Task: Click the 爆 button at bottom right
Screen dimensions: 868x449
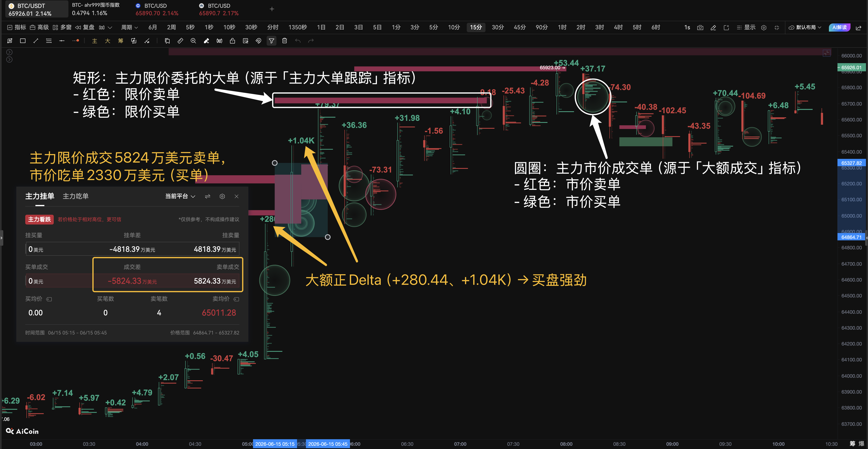Action: [x=862, y=444]
